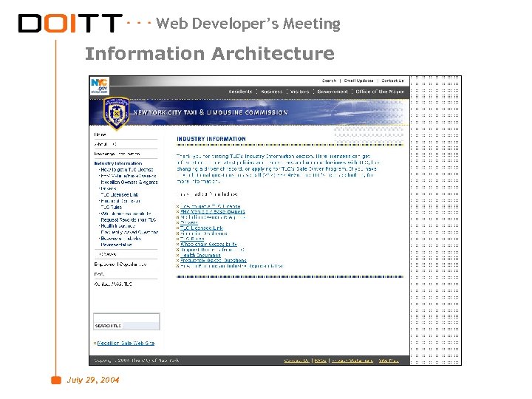
Task: Click the NYC.gov logo
Action: pos(100,86)
